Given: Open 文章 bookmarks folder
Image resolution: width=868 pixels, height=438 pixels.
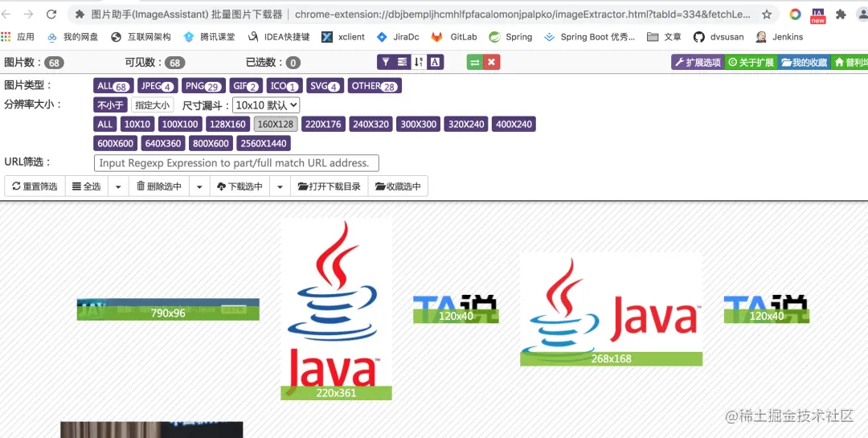Looking at the screenshot, I should (x=665, y=37).
